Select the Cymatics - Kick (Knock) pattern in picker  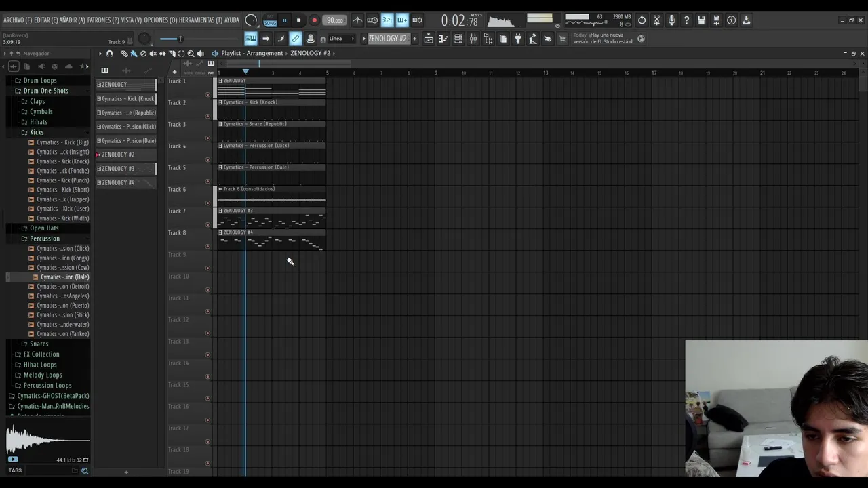(x=126, y=99)
